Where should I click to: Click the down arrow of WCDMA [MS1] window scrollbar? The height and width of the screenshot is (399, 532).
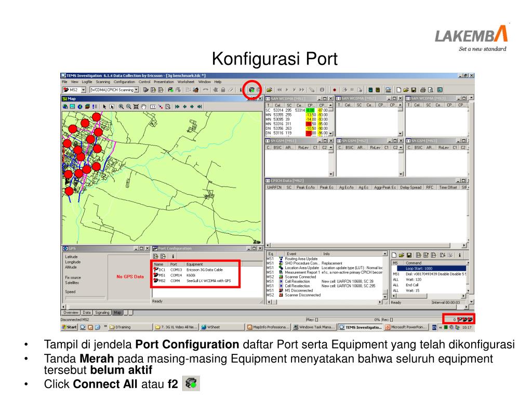[x=331, y=134]
